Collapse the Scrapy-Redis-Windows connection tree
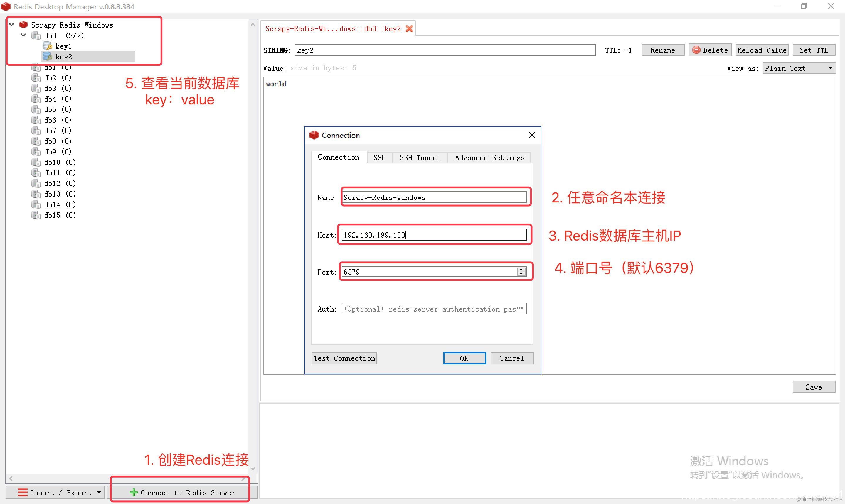Image resolution: width=845 pixels, height=504 pixels. point(11,24)
